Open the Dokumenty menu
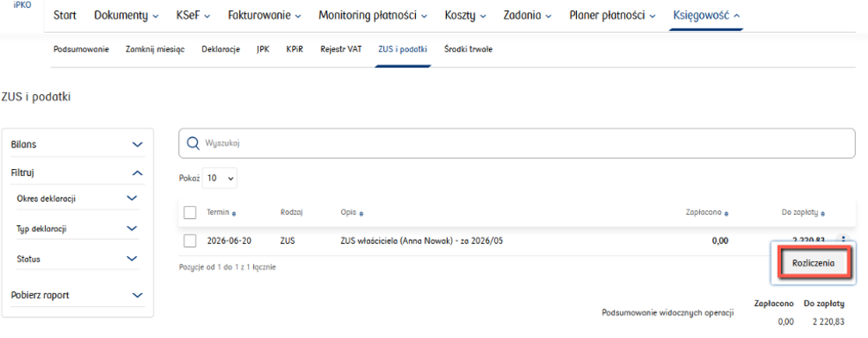 coord(126,16)
